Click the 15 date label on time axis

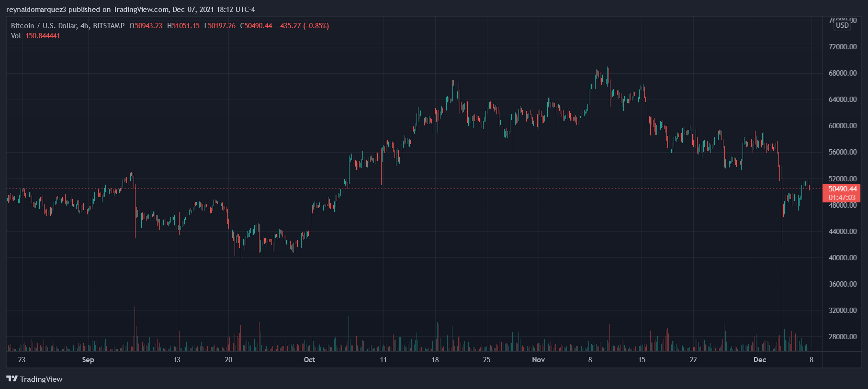pos(642,360)
